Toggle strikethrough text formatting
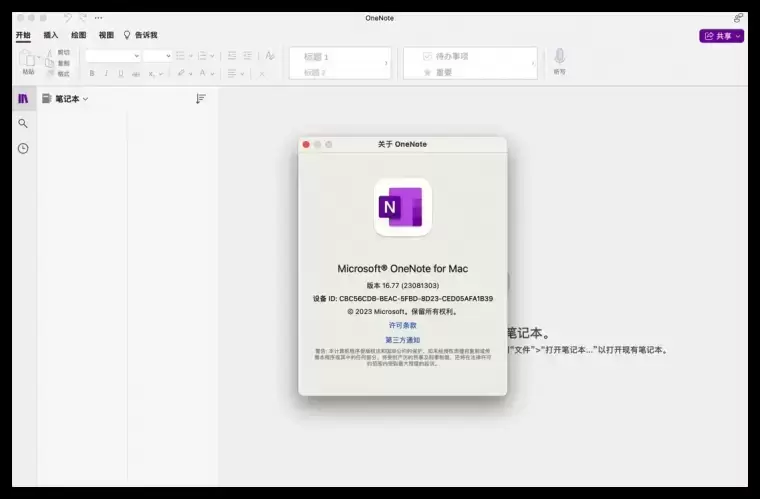The image size is (760, 499). (136, 74)
